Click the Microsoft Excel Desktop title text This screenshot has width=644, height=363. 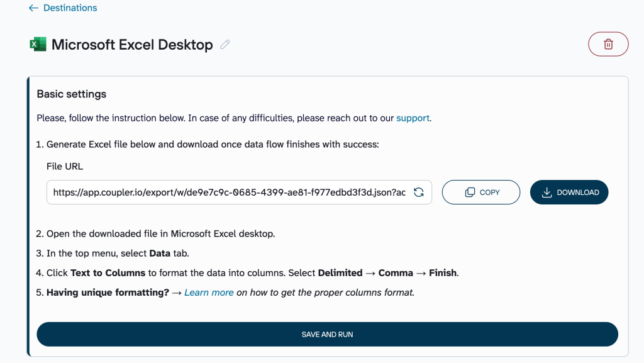pos(133,45)
